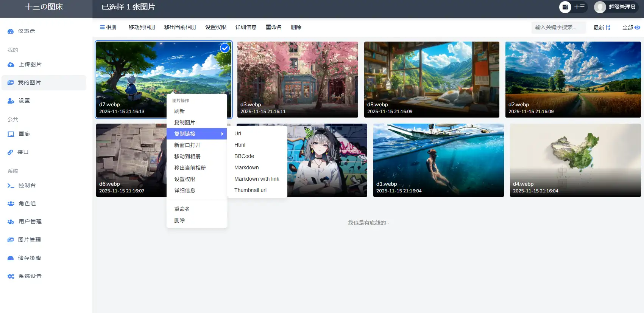
Task: Uncheck the selected checkmark on d7.webp
Action: pos(225,48)
